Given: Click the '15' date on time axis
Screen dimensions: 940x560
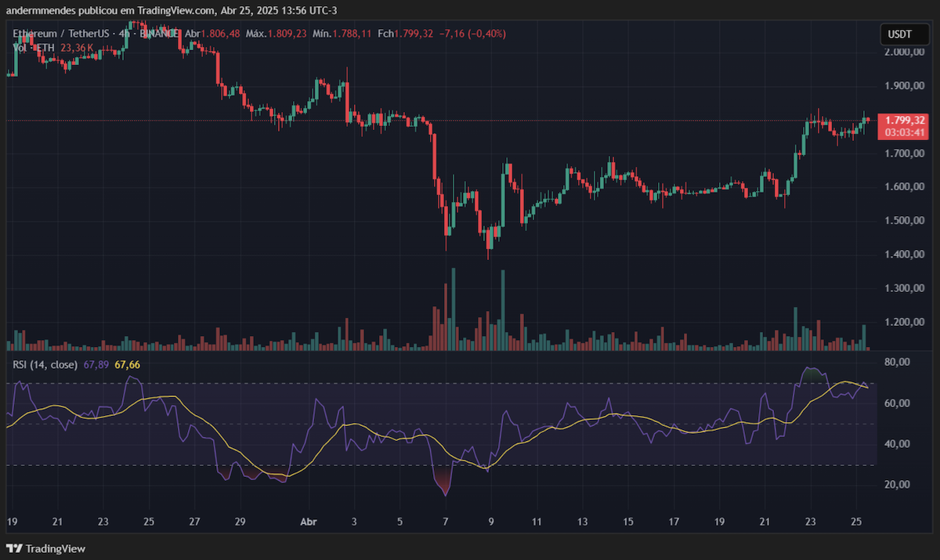Looking at the screenshot, I should click(627, 522).
